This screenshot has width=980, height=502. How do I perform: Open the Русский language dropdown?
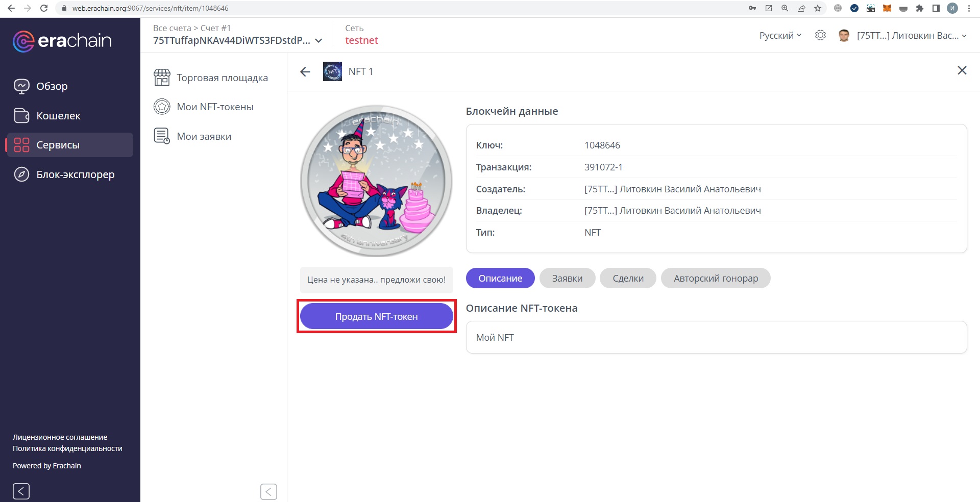[780, 35]
